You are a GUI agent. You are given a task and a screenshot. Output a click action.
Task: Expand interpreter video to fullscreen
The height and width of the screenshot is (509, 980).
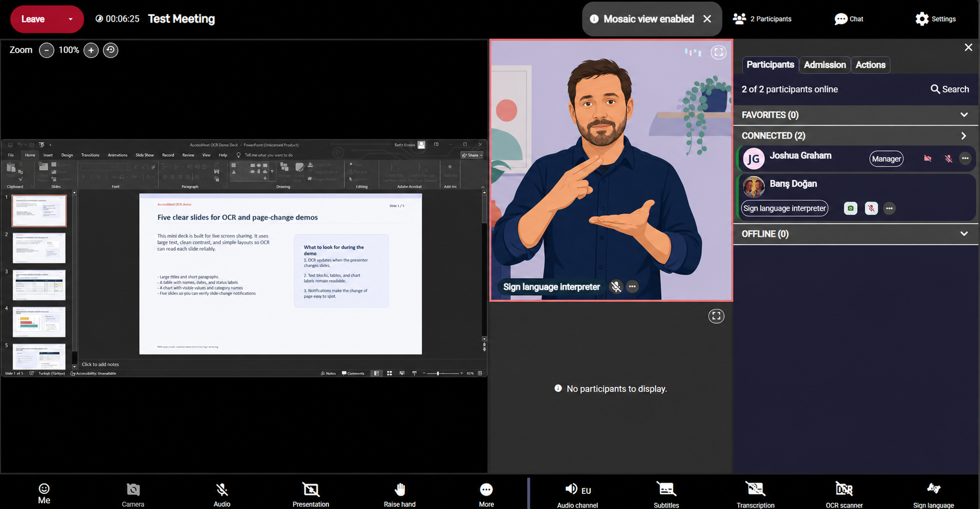click(x=719, y=52)
